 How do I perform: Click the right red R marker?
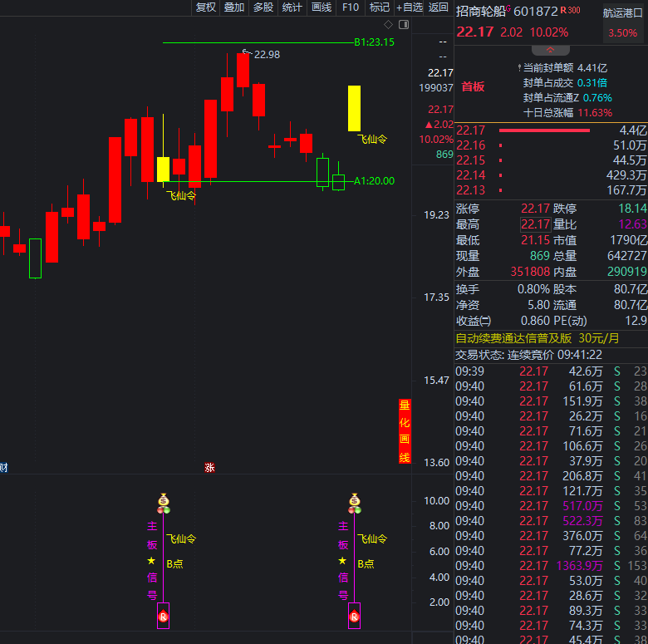point(354,617)
